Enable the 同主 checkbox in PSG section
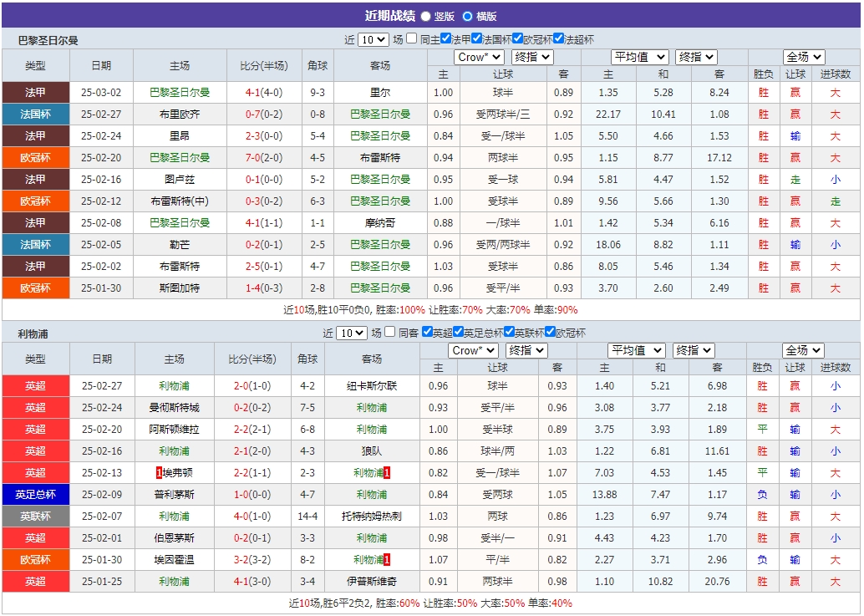Viewport: 864px width, 616px height. coord(409,38)
